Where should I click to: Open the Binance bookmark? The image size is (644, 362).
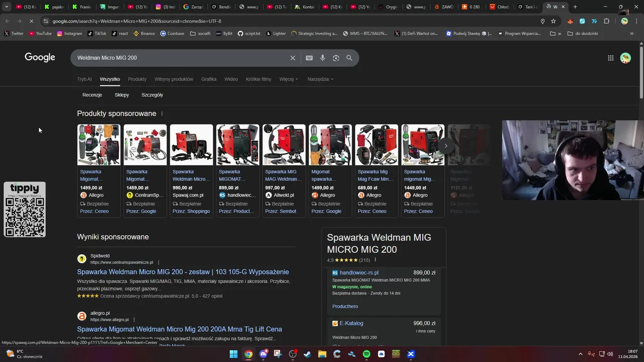pos(144,33)
